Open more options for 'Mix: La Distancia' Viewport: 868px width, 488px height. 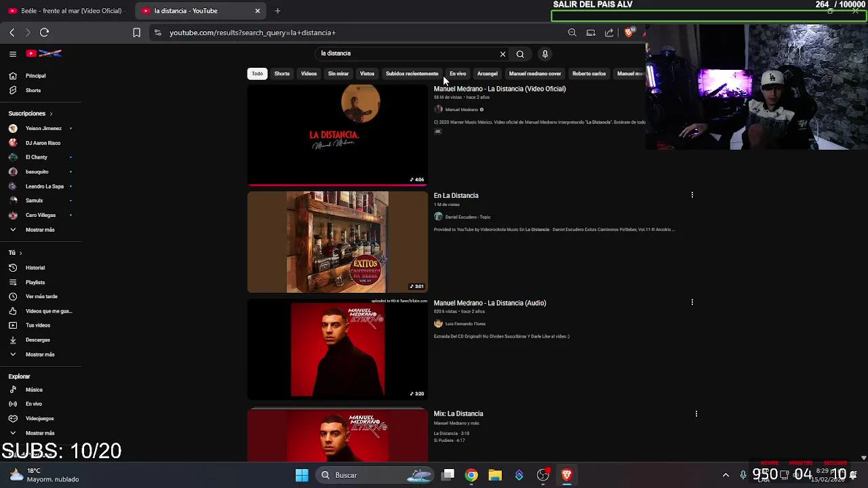tap(696, 413)
